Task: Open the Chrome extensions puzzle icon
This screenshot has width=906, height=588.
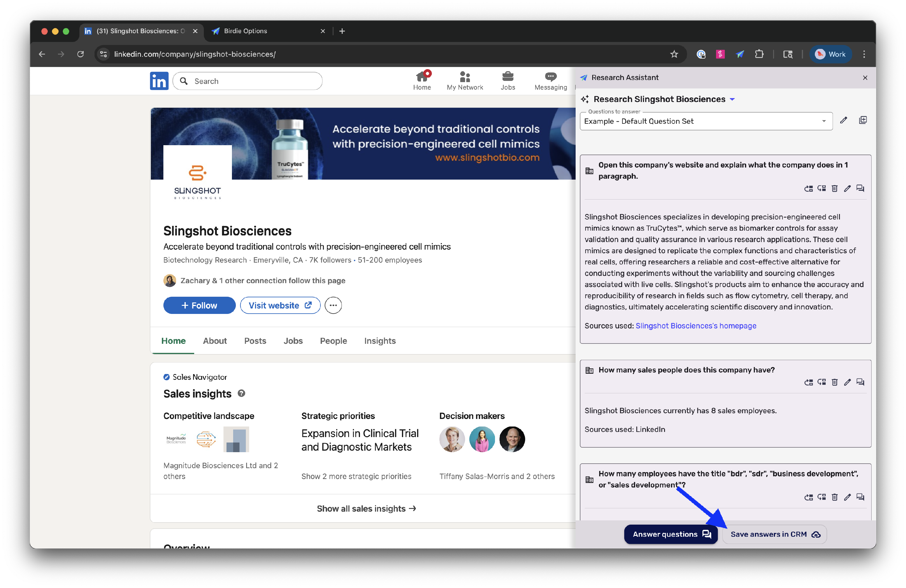Action: coord(759,54)
